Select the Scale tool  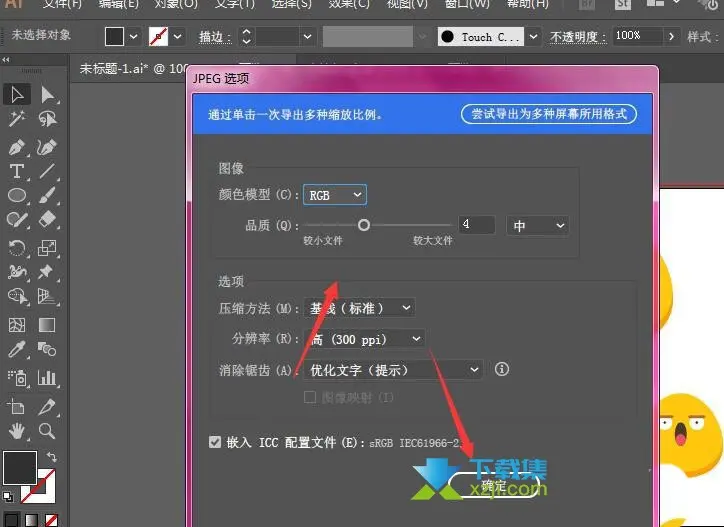click(x=47, y=248)
